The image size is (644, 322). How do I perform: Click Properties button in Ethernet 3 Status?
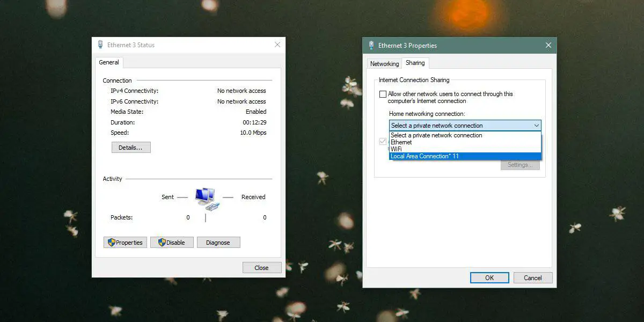tap(125, 243)
